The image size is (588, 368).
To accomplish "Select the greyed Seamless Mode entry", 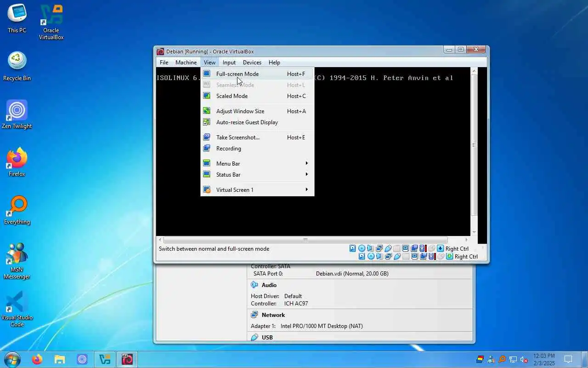I will coord(257,85).
